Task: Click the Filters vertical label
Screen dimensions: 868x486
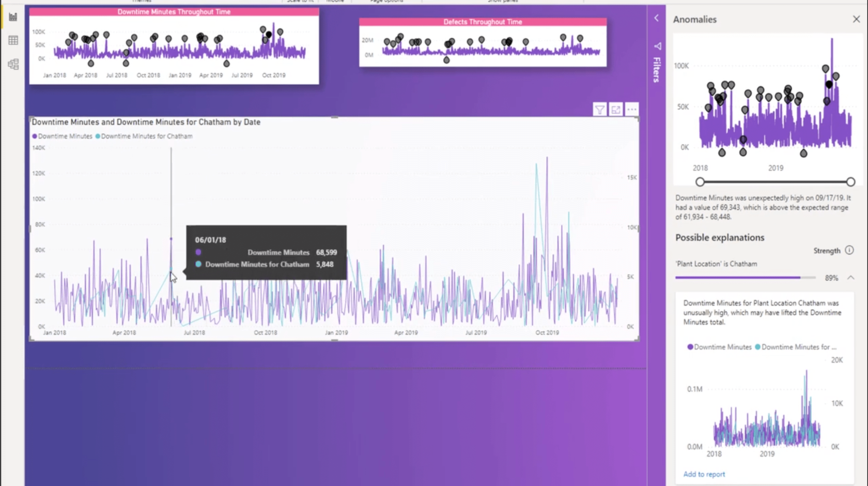Action: [657, 70]
